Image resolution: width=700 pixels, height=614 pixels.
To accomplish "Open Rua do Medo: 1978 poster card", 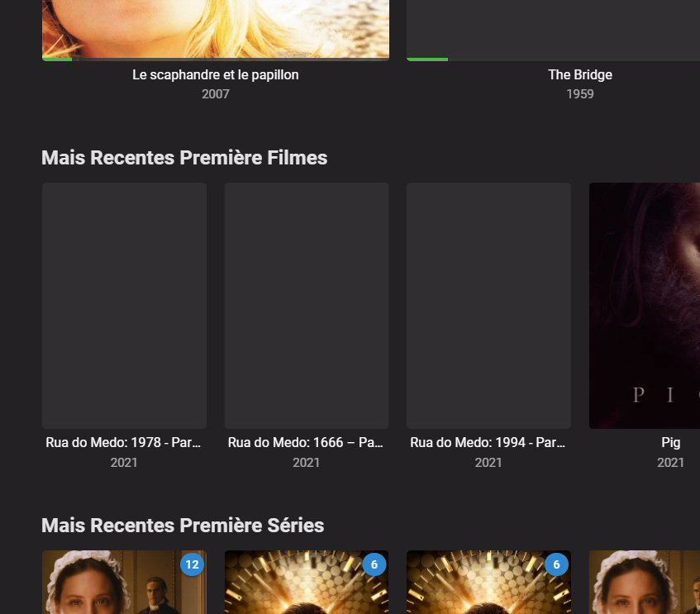I will pyautogui.click(x=125, y=306).
